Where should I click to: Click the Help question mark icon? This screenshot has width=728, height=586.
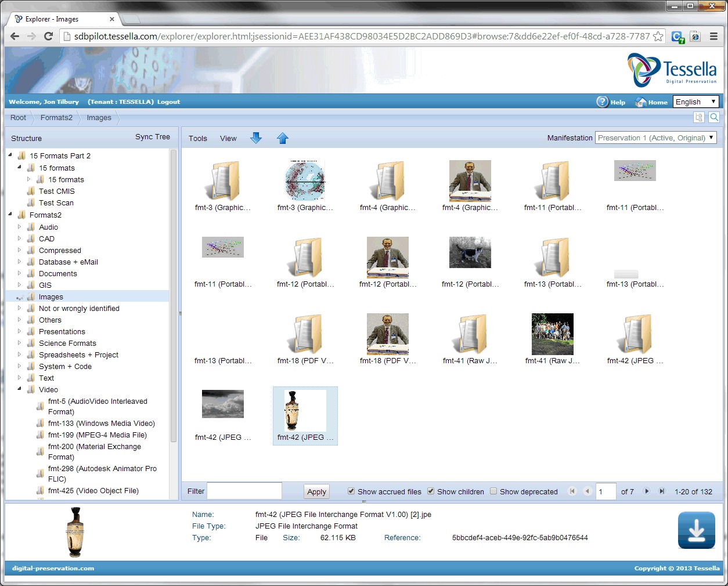603,102
